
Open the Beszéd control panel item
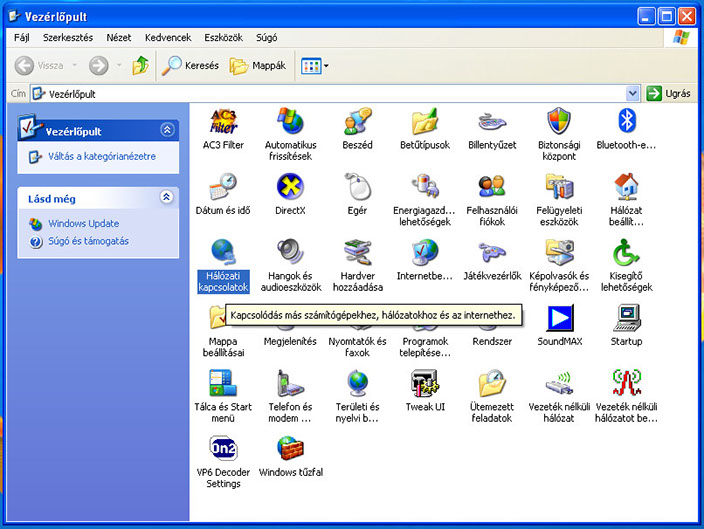point(357,122)
